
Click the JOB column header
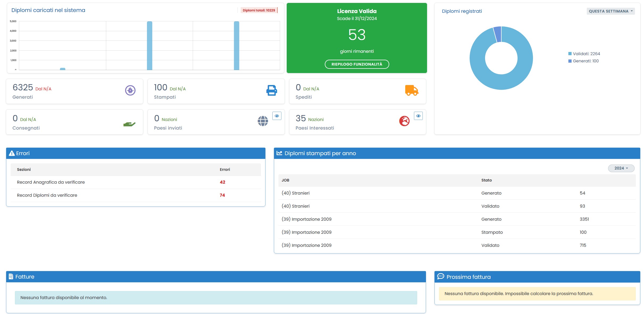click(285, 180)
